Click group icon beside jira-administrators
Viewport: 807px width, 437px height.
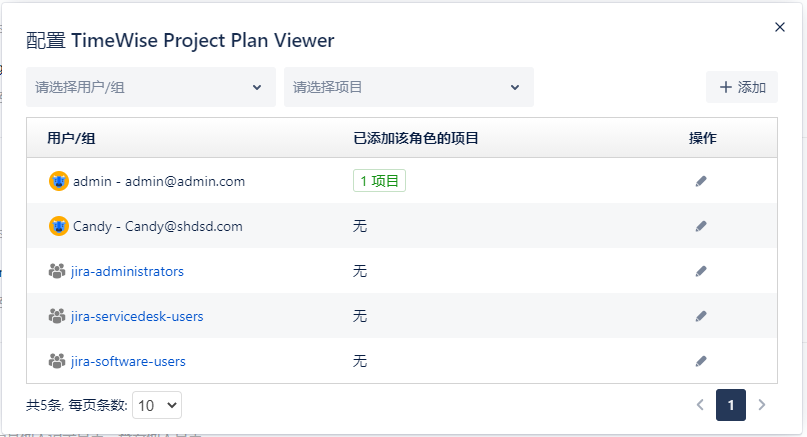click(57, 271)
